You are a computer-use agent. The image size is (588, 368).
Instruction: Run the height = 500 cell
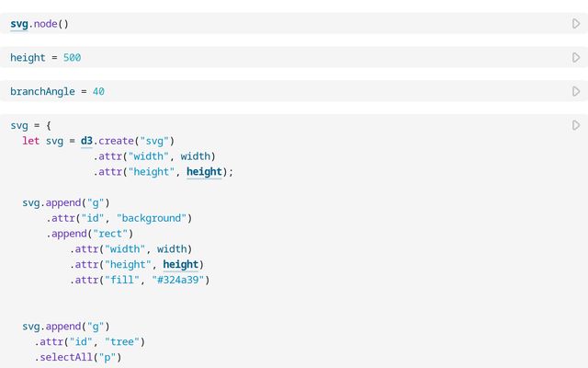point(576,57)
